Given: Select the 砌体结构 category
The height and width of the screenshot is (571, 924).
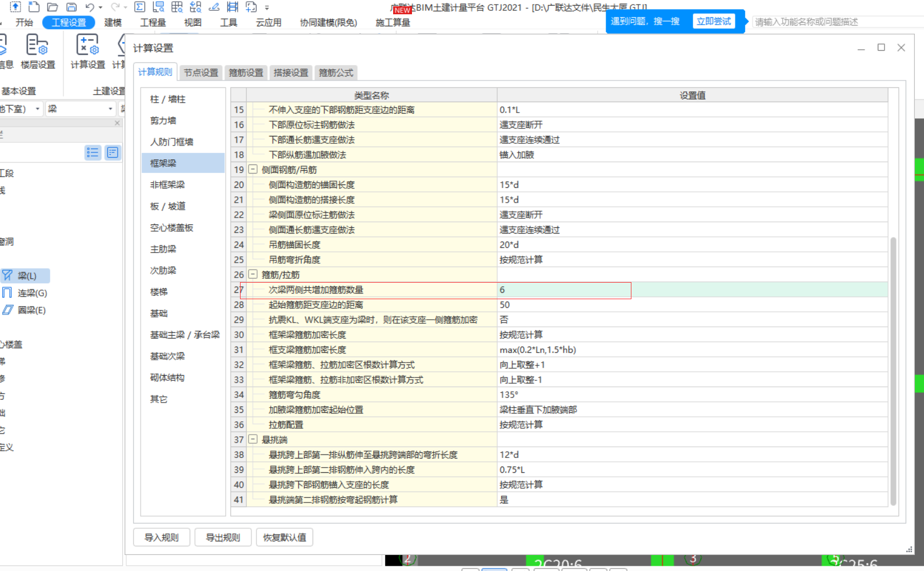Looking at the screenshot, I should 183,377.
